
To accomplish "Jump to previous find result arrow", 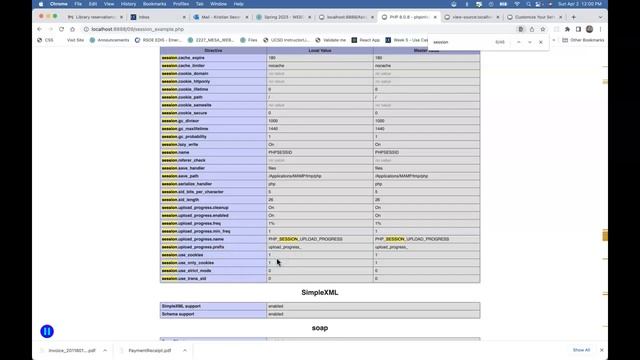I will (x=519, y=42).
